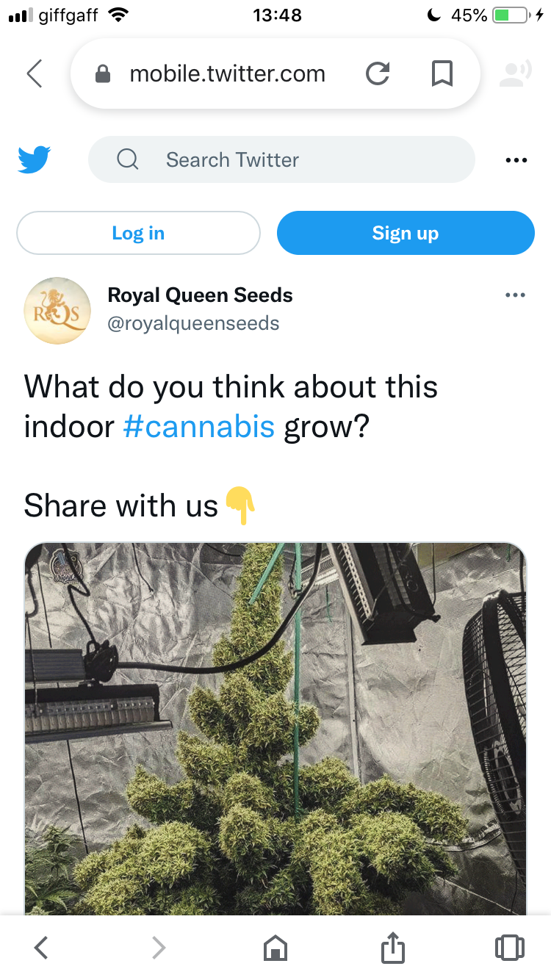Tap the bottom toolbar back arrow
Viewport: 551px width, 980px height.
pos(41,948)
